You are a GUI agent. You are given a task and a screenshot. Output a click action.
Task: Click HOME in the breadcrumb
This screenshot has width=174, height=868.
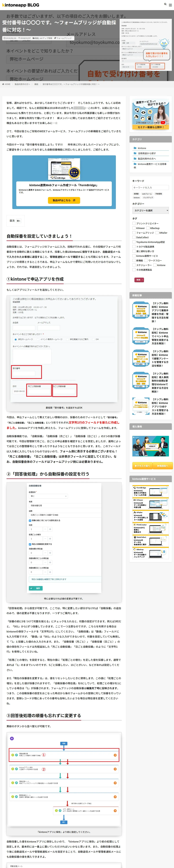7,84
